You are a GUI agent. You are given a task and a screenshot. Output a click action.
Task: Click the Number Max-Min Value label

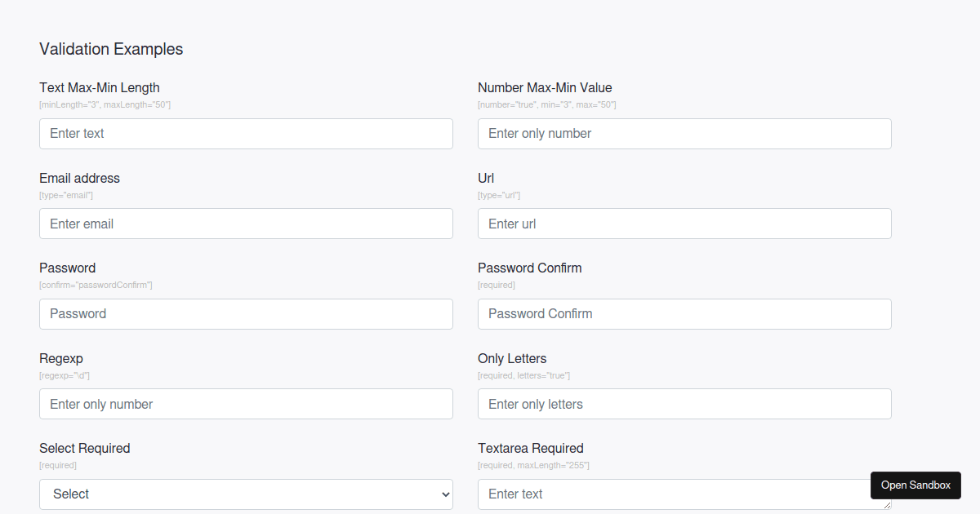tap(545, 87)
